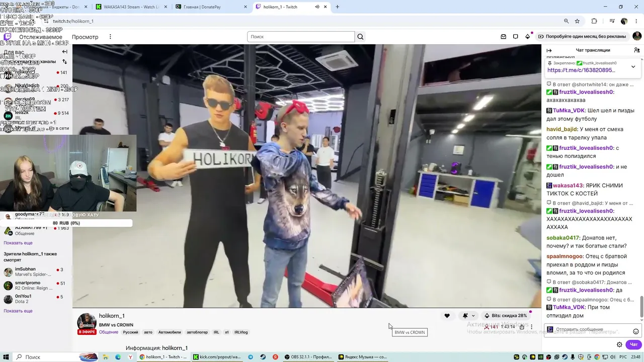Open Яндекс Музыка taskbar window
The width and height of the screenshot is (644, 362).
363,357
